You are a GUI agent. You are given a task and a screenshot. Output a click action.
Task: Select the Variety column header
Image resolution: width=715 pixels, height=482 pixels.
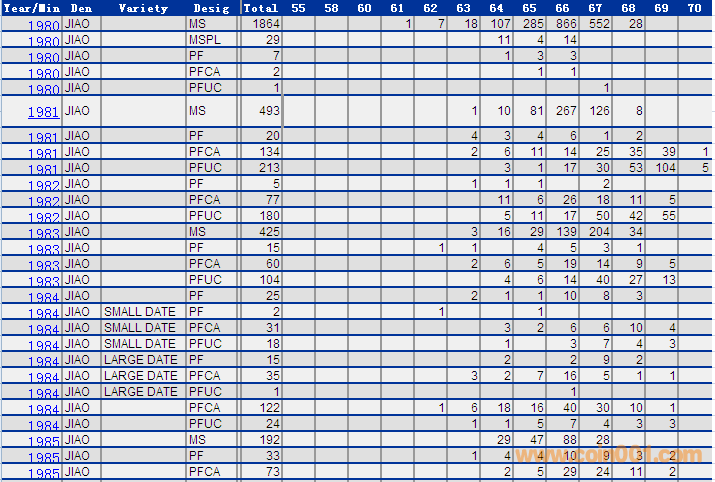[143, 8]
